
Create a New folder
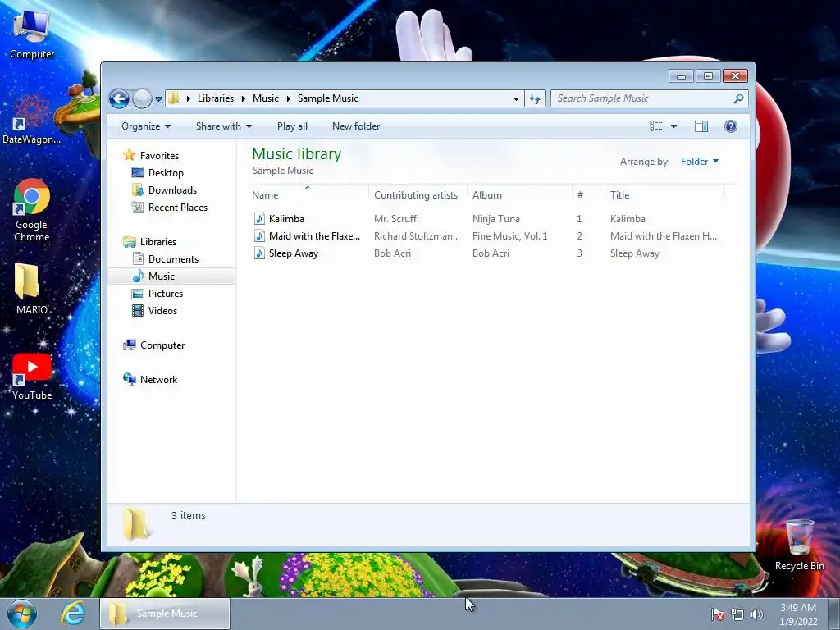point(356,126)
